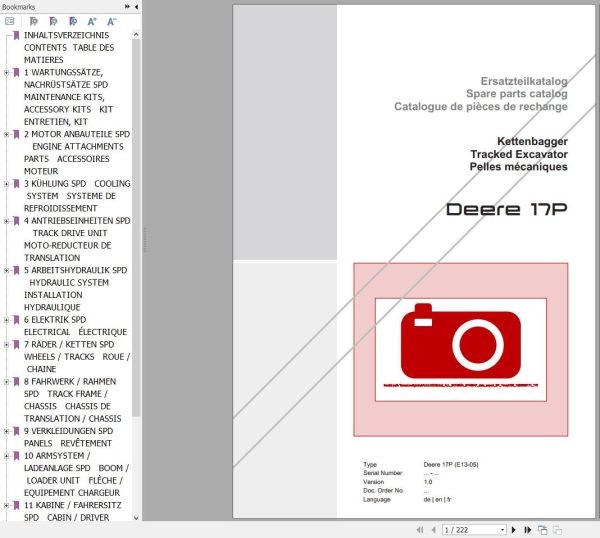Select 2 MOTOR ANBAUTEILE SPD bookmark
Image resolution: width=600 pixels, height=538 pixels.
pyautogui.click(x=77, y=153)
